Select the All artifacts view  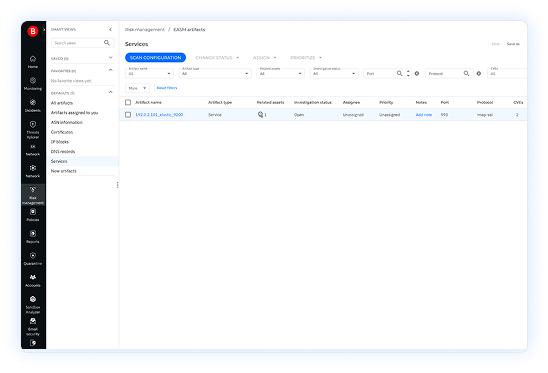[x=62, y=103]
